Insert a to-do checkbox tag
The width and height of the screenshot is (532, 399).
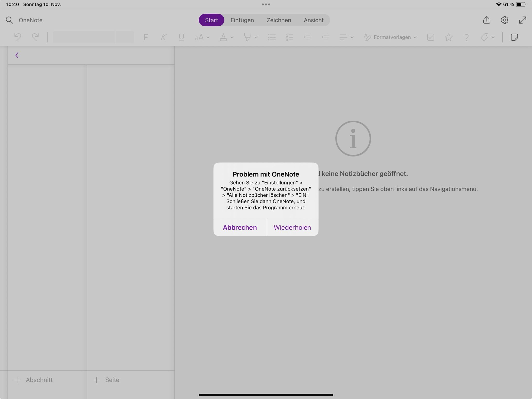pos(430,37)
